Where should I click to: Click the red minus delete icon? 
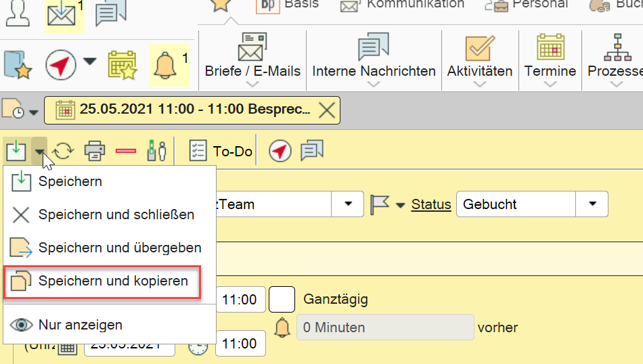tap(126, 151)
